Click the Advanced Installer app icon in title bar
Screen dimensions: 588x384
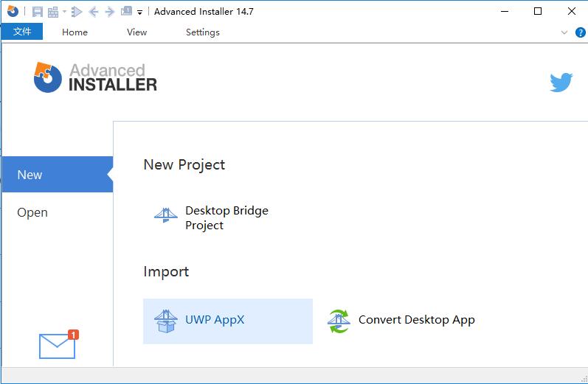13,11
